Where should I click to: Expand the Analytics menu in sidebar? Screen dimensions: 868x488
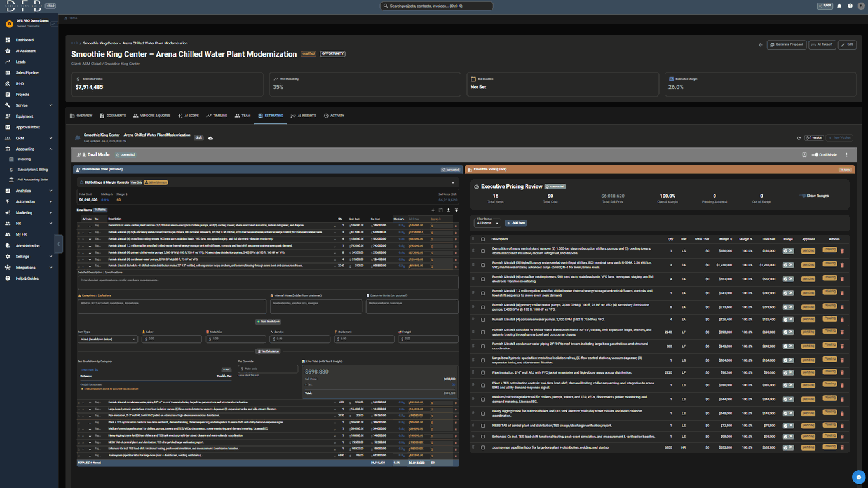click(29, 191)
